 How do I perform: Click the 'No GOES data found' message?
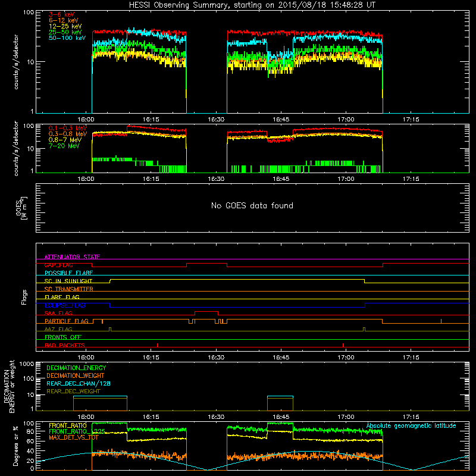pos(252,205)
